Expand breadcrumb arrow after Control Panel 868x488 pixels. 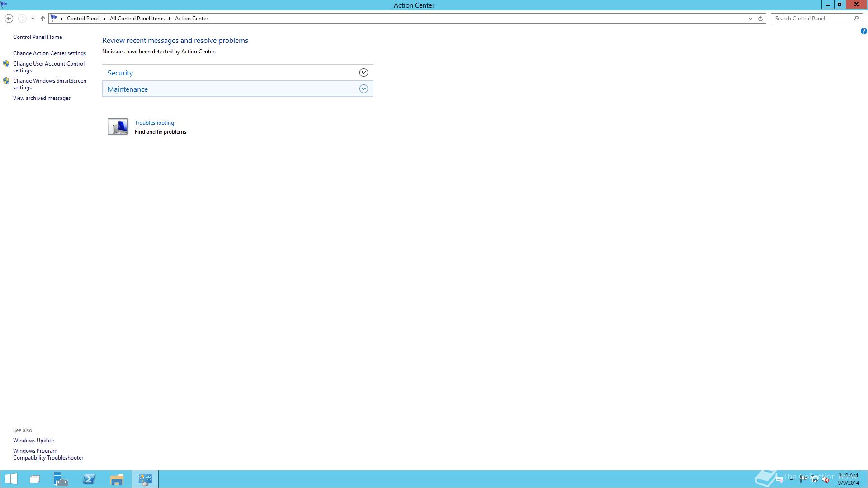point(104,19)
